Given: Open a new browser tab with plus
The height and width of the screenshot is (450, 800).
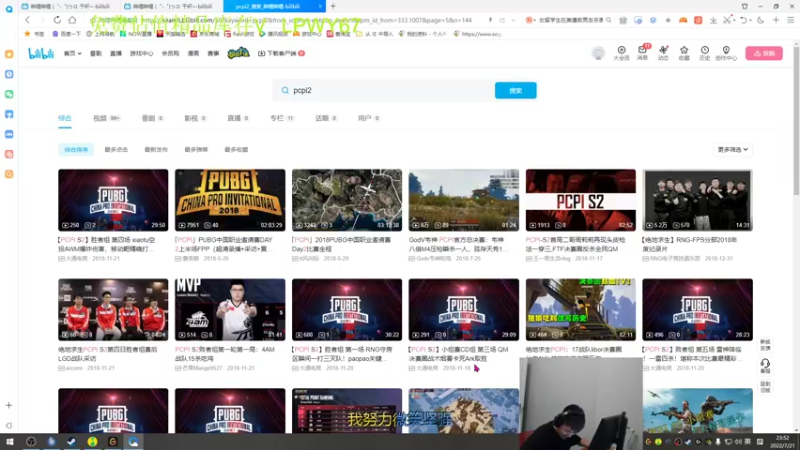Looking at the screenshot, I should (333, 6).
